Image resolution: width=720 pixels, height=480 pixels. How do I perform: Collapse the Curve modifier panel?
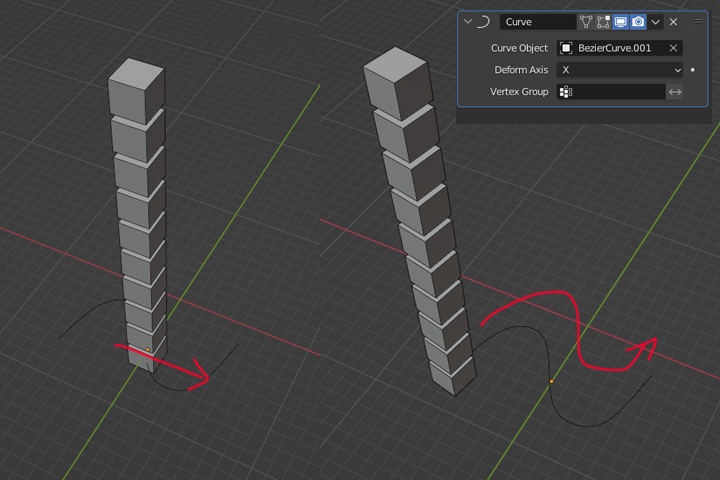[468, 22]
